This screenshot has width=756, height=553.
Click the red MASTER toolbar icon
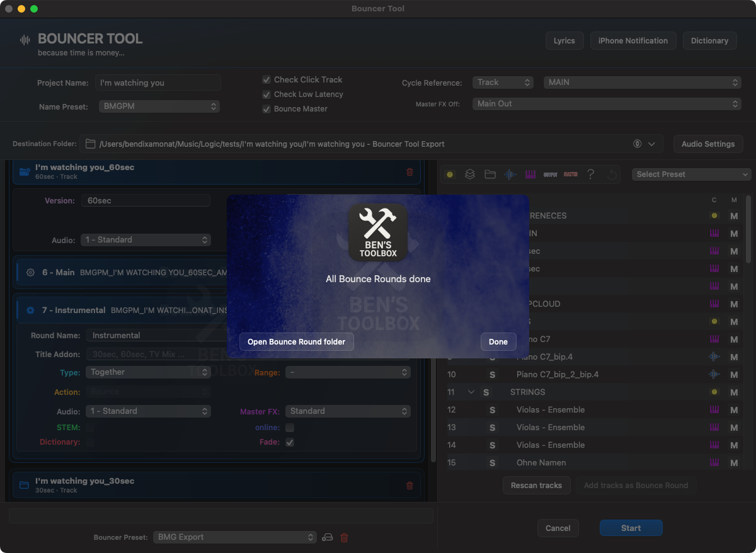571,174
